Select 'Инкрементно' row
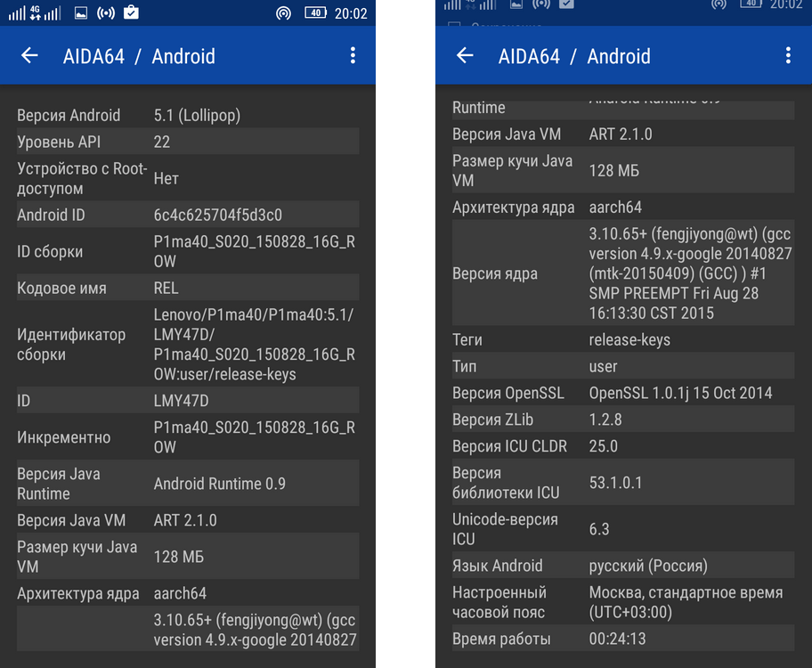The width and height of the screenshot is (812, 668). [x=188, y=436]
